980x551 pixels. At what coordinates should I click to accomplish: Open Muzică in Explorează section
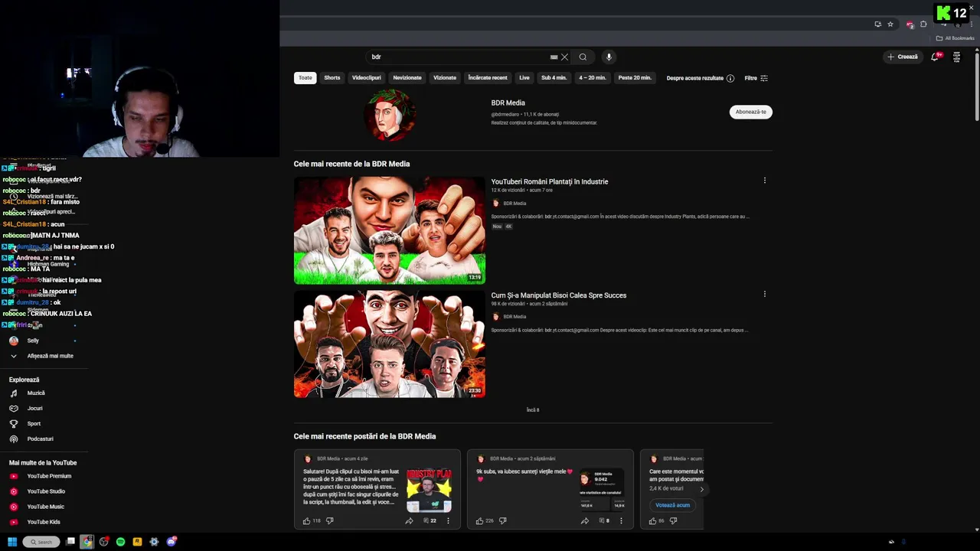pos(36,393)
